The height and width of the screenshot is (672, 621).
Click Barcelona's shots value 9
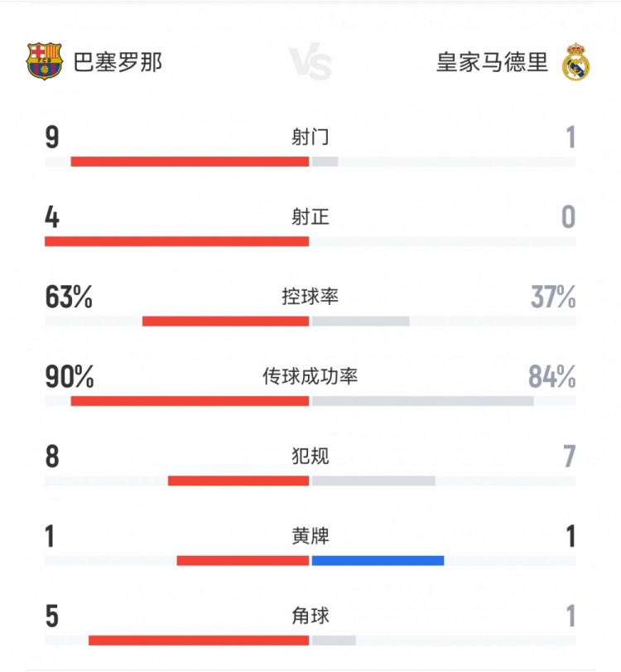coord(52,137)
